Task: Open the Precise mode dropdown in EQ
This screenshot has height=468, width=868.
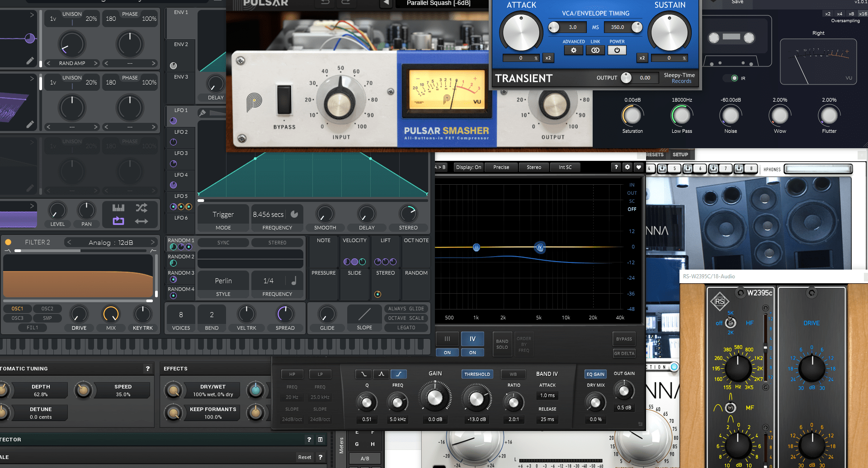Action: point(501,167)
